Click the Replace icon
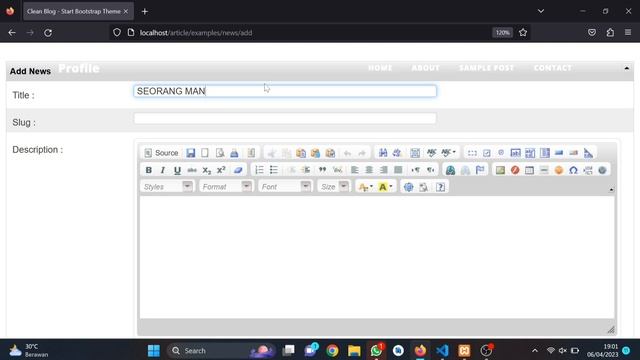640x360 pixels. point(397,153)
